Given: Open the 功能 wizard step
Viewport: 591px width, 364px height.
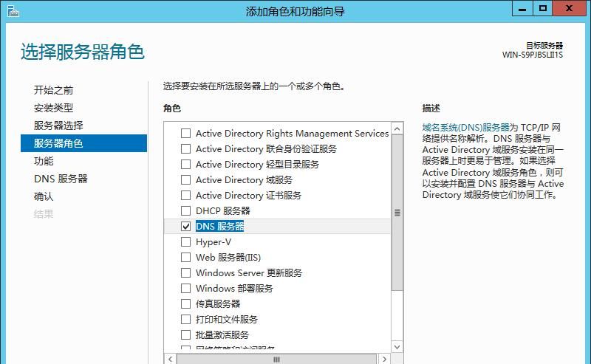Looking at the screenshot, I should pyautogui.click(x=44, y=161).
